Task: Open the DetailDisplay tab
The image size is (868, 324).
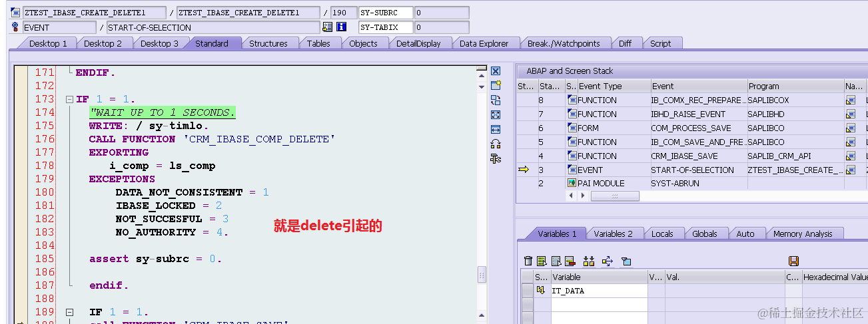Action: (418, 44)
